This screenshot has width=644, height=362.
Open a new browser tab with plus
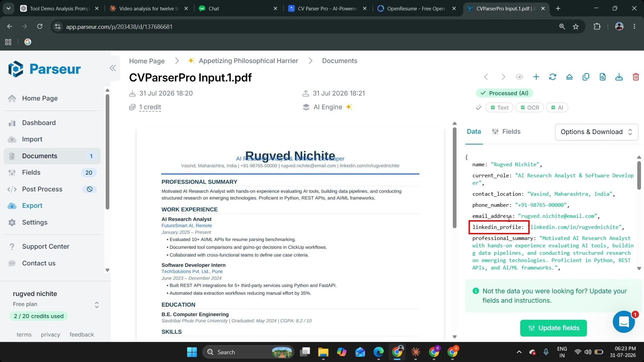[558, 9]
